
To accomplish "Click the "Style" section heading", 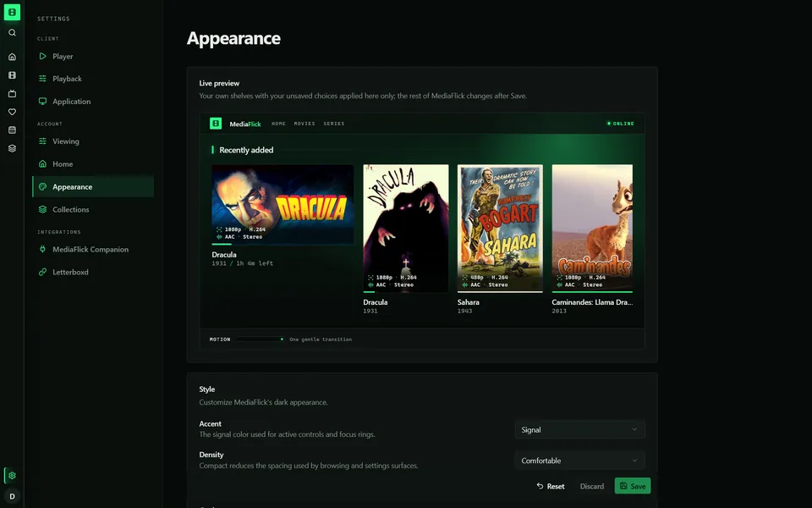I will click(x=206, y=389).
